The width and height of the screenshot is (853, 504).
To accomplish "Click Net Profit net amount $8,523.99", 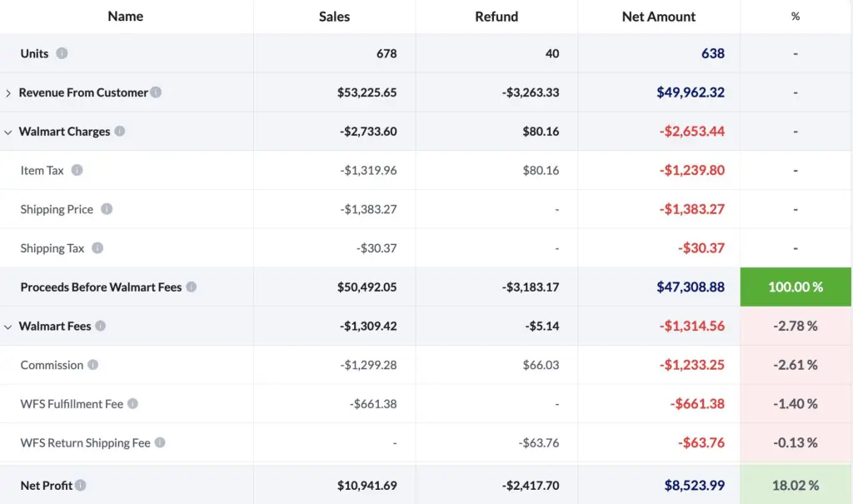I will tap(694, 485).
